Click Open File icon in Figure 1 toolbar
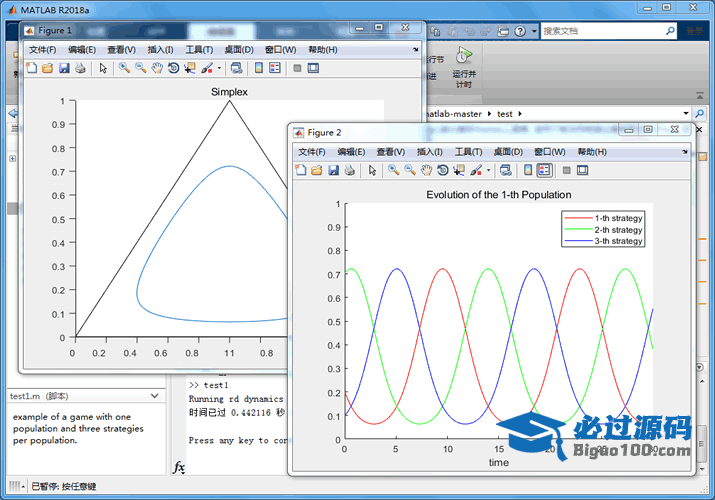This screenshot has height=500, width=715. click(48, 68)
